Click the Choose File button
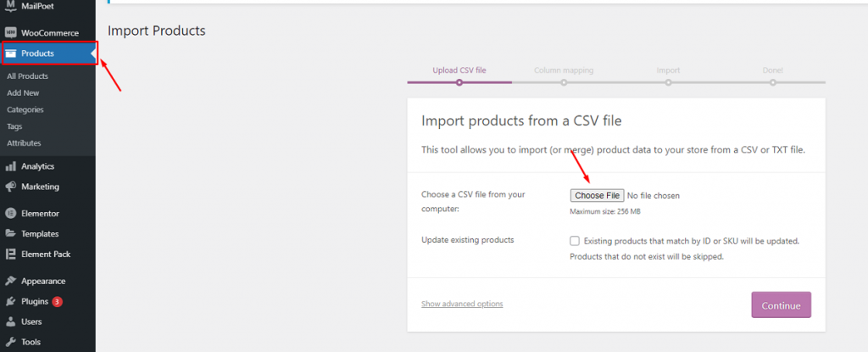868x352 pixels. point(598,196)
